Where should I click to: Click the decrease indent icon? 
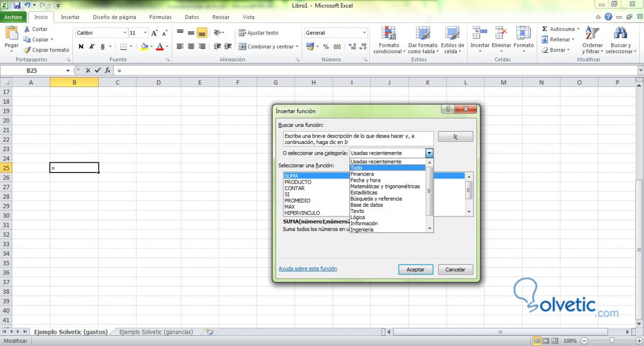[x=217, y=47]
